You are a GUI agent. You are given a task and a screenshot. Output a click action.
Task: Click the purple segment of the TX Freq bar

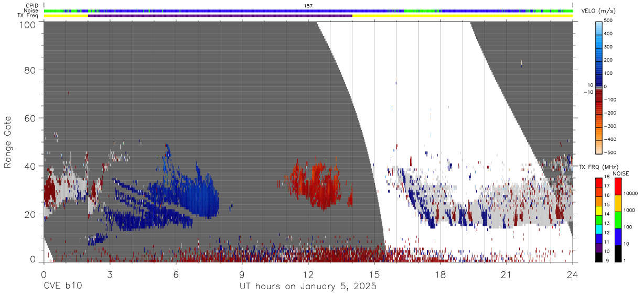220,16
